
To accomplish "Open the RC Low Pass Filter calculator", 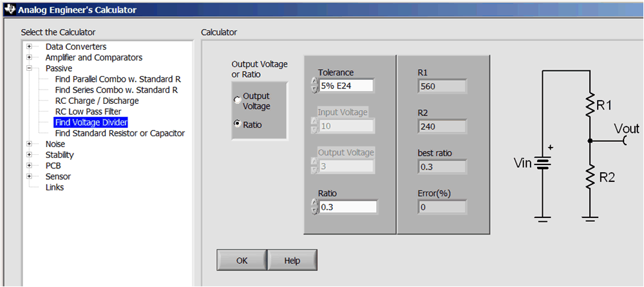I will coord(88,112).
